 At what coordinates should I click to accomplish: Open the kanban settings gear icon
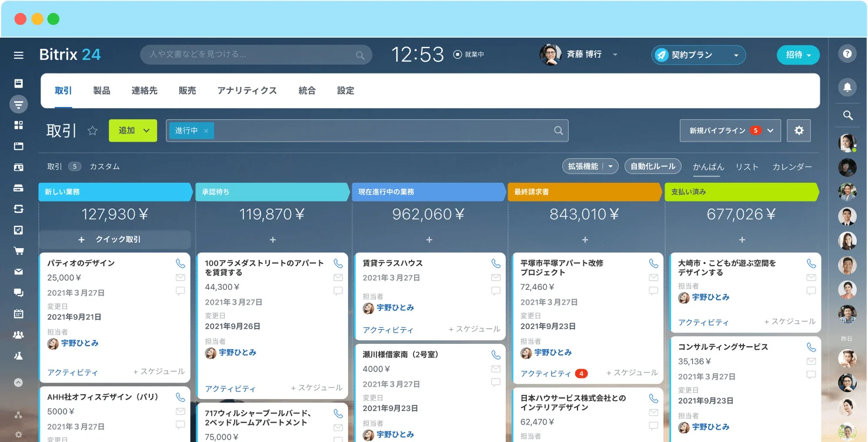click(799, 130)
